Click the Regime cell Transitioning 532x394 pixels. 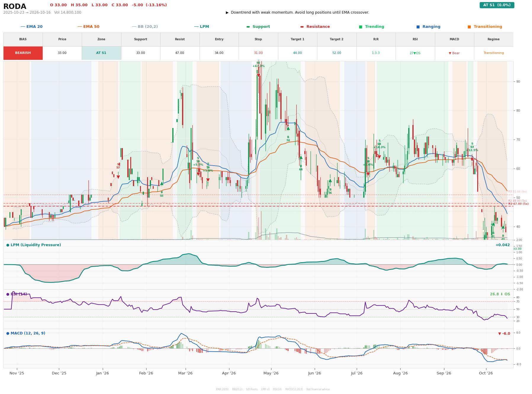coord(494,53)
